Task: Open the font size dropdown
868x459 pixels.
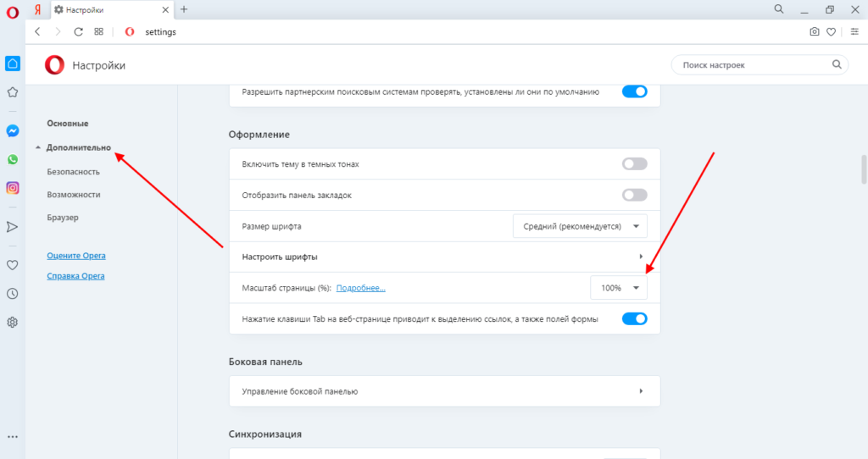Action: pos(580,226)
